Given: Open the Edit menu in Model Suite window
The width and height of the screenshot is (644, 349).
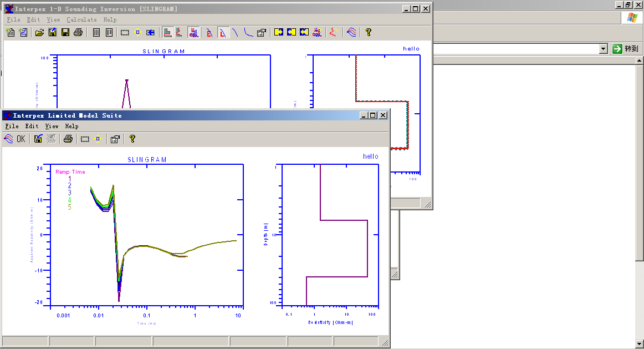Looking at the screenshot, I should [32, 126].
